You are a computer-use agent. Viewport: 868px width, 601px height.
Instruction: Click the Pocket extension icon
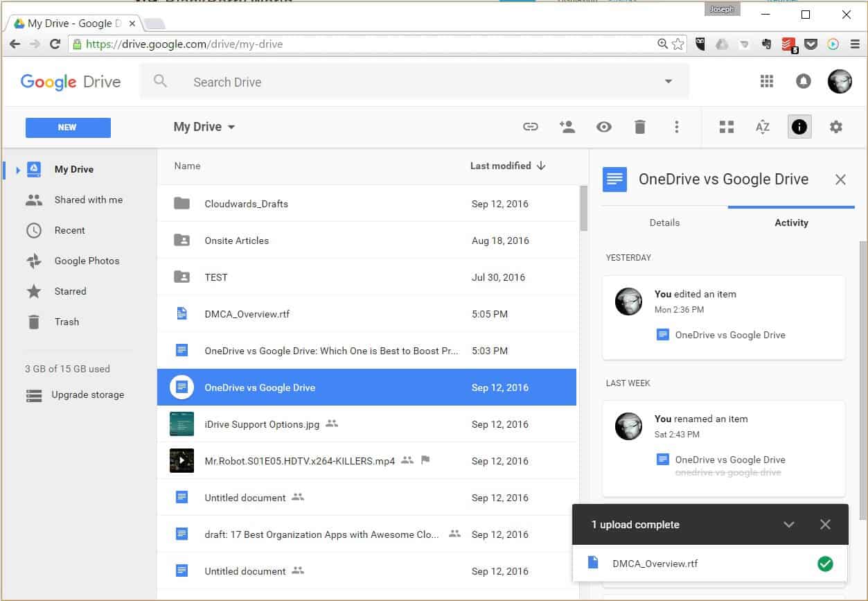tap(810, 44)
